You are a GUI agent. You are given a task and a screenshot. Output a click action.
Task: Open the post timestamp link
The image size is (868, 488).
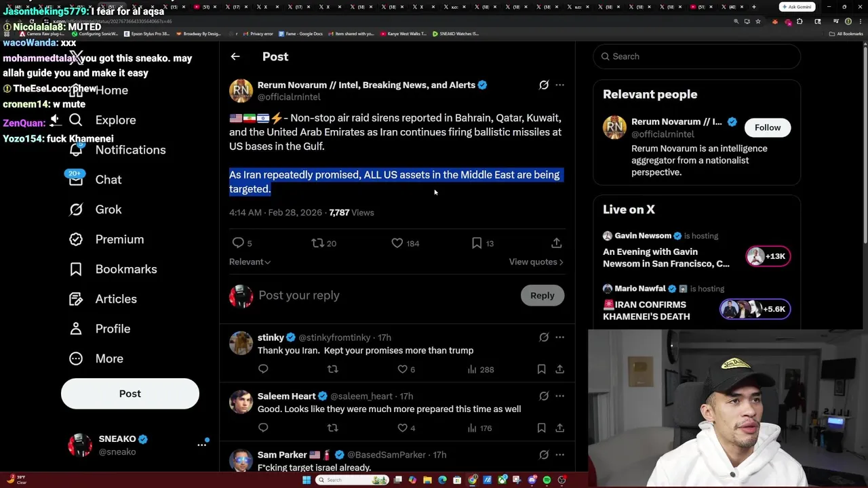(275, 212)
